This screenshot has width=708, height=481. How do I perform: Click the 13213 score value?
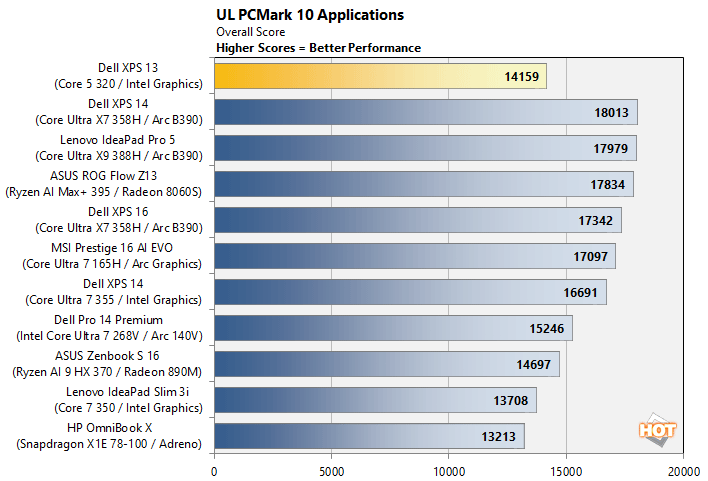[x=498, y=437]
